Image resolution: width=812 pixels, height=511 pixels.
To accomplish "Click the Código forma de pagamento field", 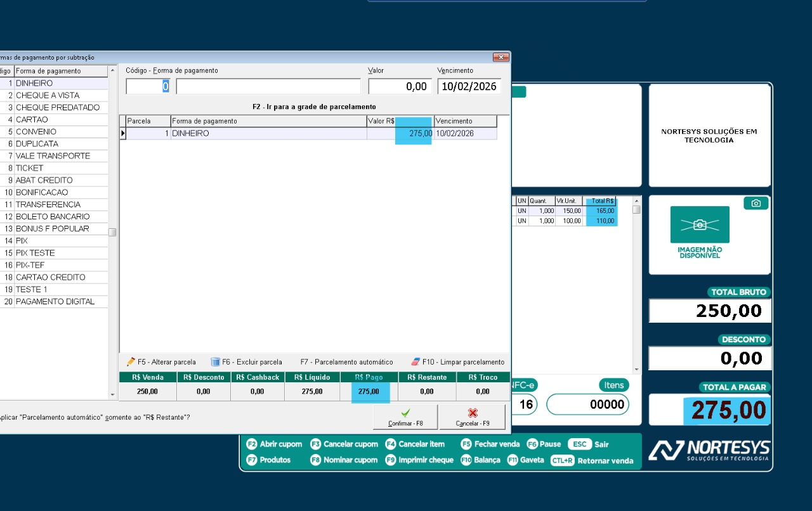I will tap(148, 87).
